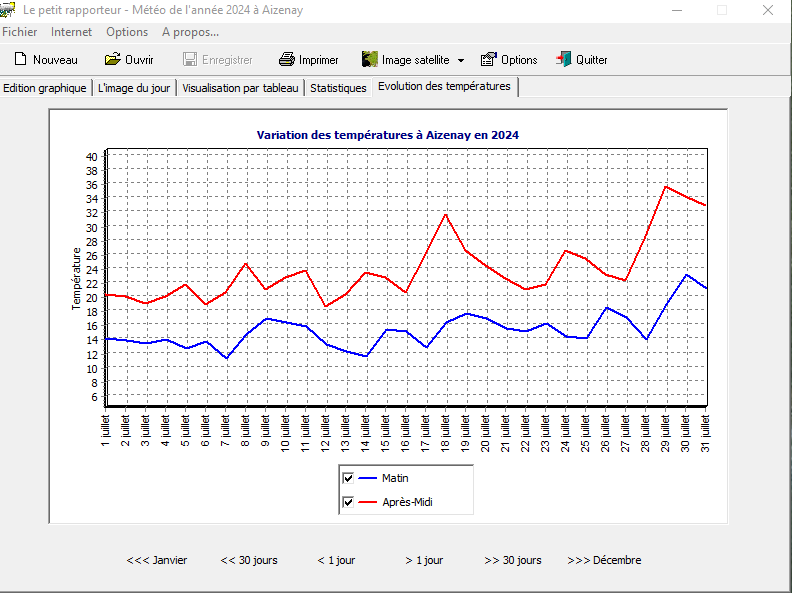792x593 pixels.
Task: Click the Imprimer printer icon
Action: pos(287,60)
